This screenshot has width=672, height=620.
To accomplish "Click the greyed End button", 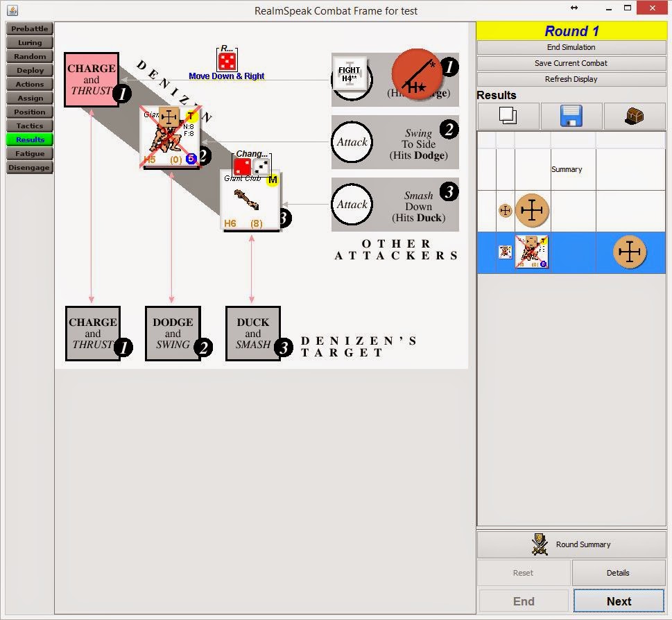I will [524, 601].
